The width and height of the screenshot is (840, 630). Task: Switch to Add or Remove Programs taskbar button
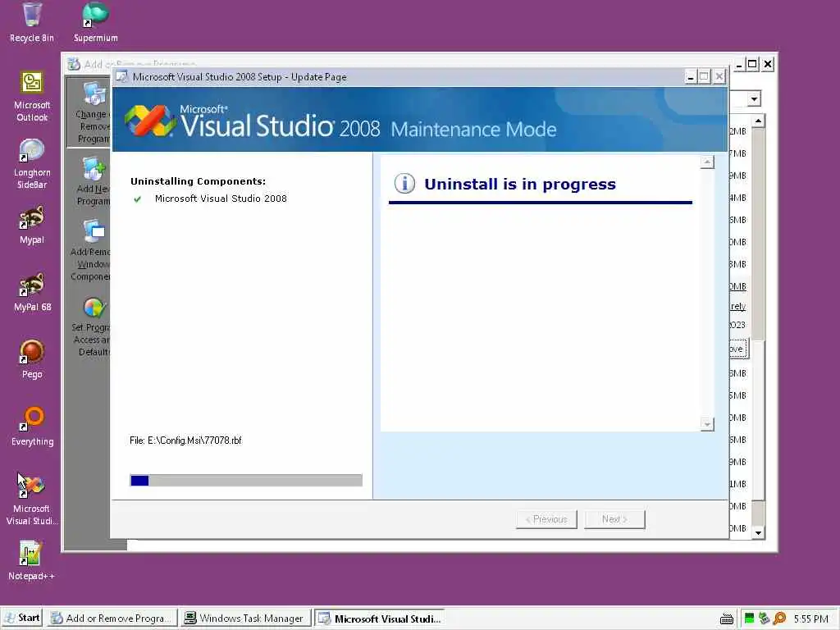pyautogui.click(x=111, y=619)
